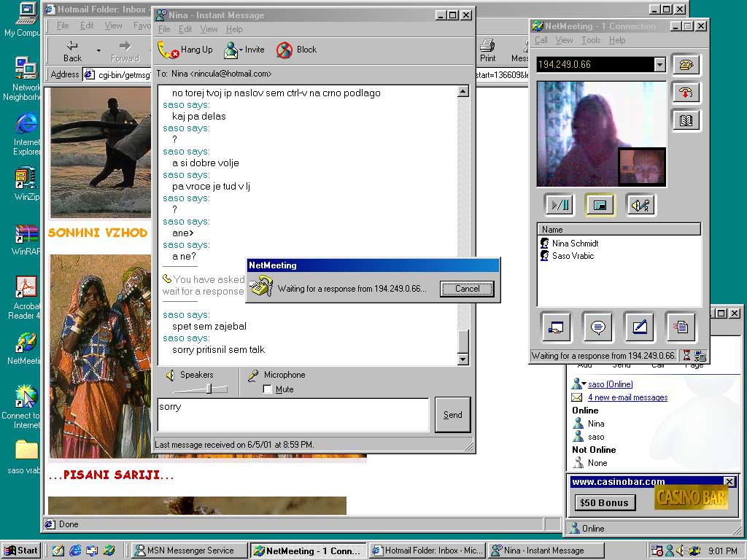The image size is (747, 560).
Task: Click the small self-view video thumbnail
Action: tap(641, 166)
